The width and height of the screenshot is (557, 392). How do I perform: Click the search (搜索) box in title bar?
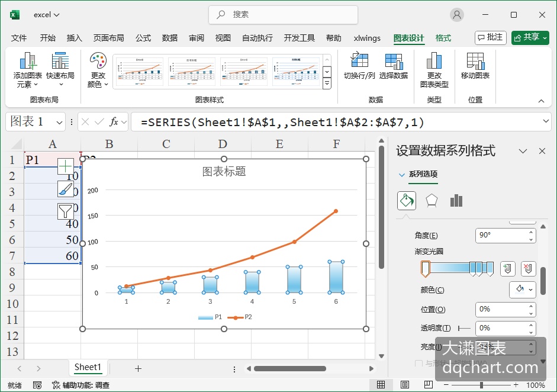[x=283, y=15]
